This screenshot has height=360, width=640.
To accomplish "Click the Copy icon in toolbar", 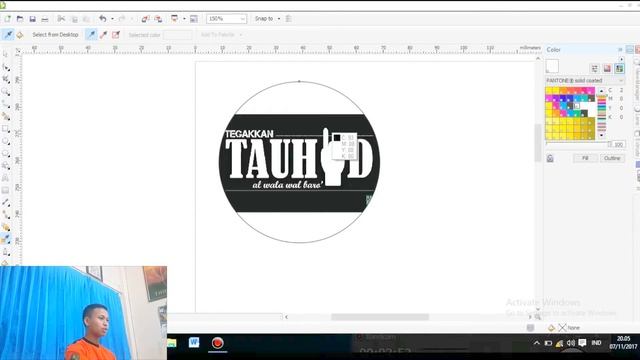I will (74, 19).
